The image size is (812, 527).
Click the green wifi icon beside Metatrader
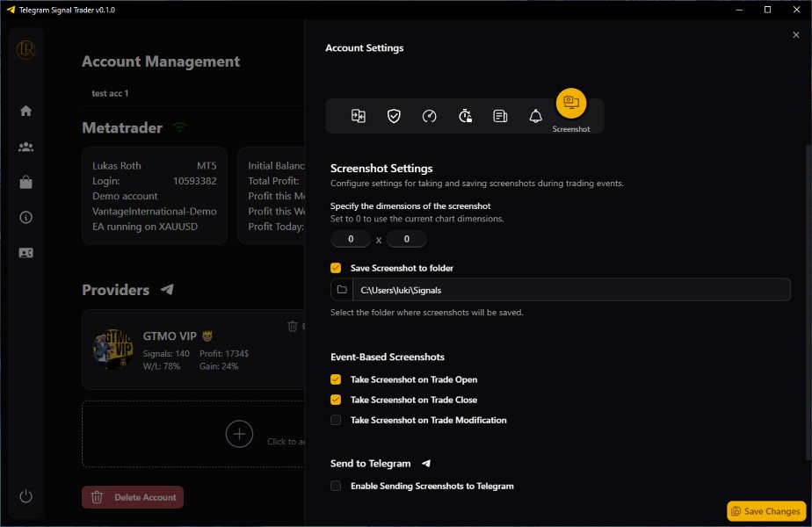pos(179,126)
